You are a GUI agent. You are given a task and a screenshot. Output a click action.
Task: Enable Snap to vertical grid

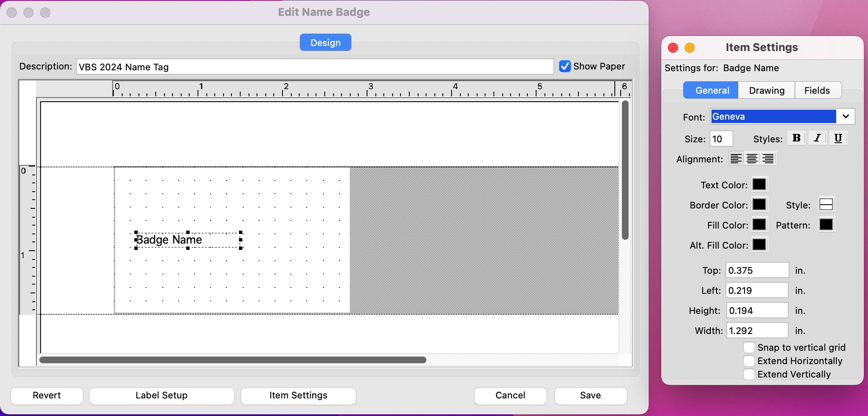tap(749, 347)
